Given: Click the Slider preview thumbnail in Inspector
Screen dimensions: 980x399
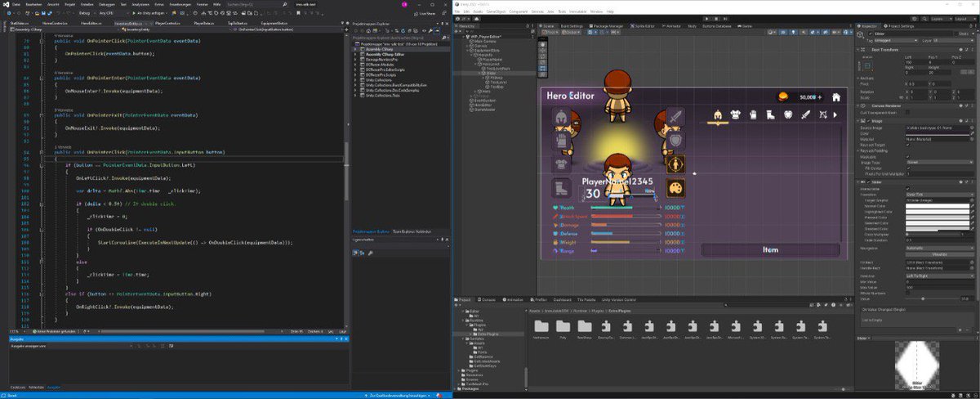Looking at the screenshot, I should coord(916,366).
